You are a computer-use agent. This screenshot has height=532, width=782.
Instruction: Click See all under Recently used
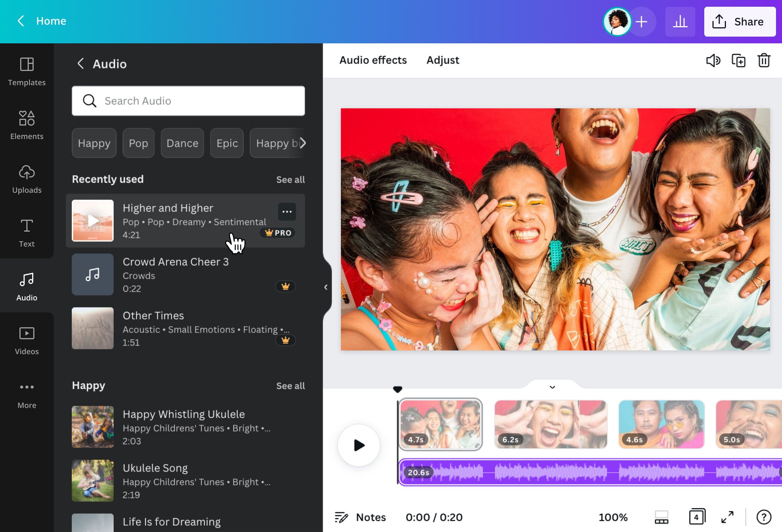290,179
